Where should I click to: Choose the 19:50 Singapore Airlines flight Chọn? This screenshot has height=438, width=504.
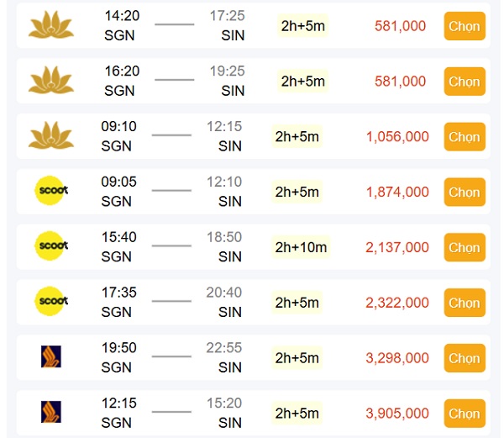click(x=464, y=358)
